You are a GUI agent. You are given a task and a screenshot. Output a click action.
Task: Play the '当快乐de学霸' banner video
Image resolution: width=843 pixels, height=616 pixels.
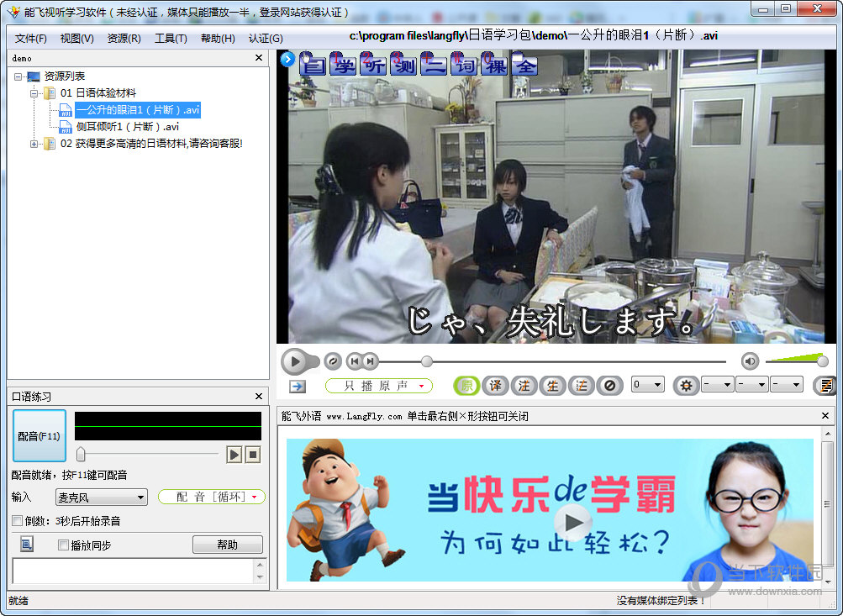click(573, 522)
